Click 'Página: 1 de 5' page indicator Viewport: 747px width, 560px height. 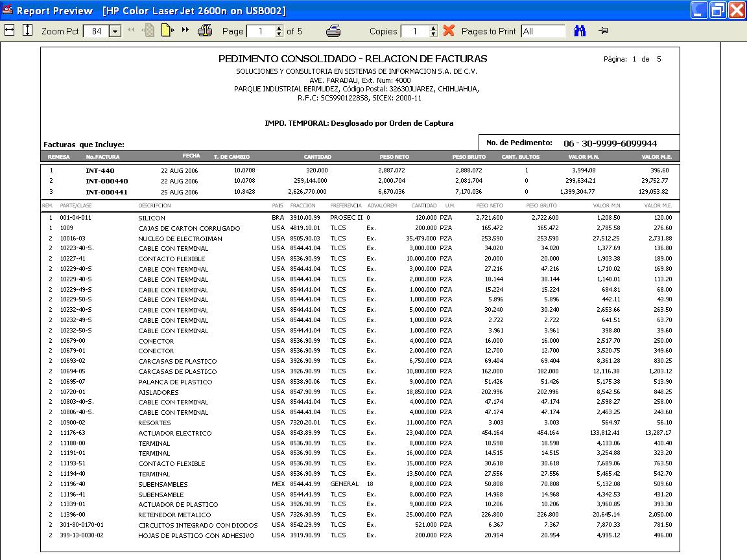tap(632, 59)
